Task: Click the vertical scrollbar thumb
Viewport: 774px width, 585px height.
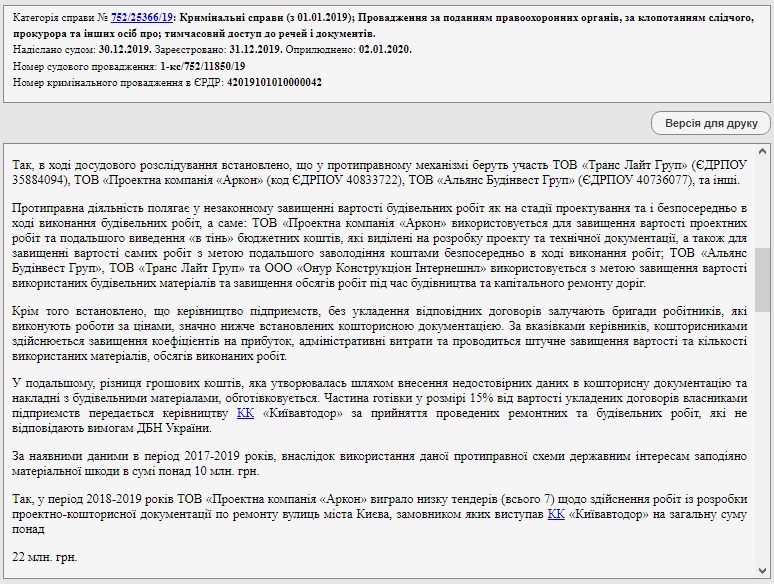Action: [762, 280]
